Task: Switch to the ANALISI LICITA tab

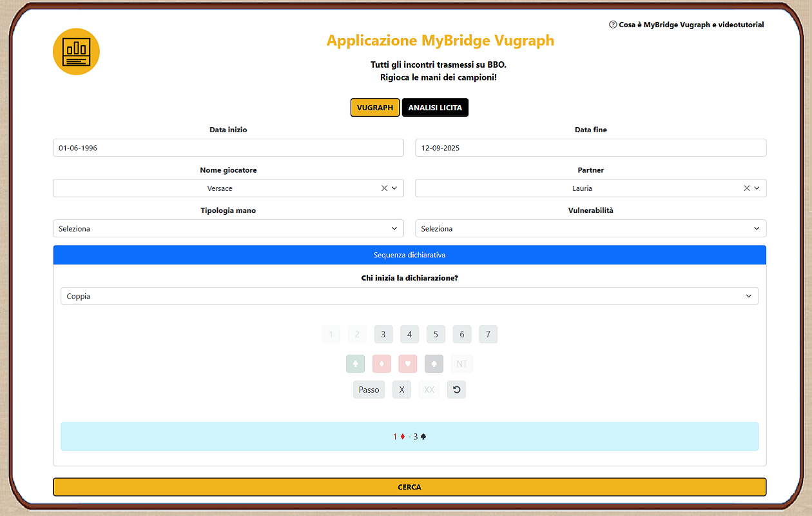Action: tap(435, 108)
